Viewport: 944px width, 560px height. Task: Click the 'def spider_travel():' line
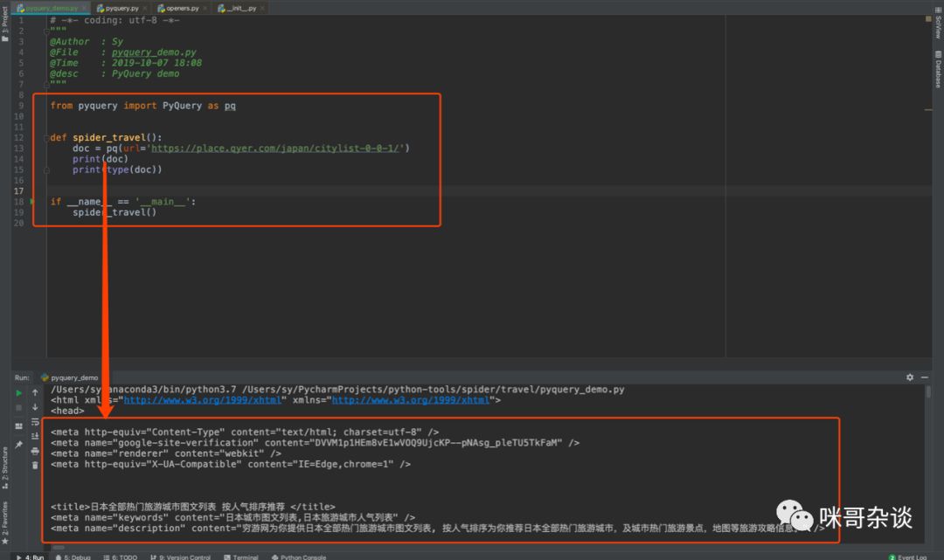(106, 138)
